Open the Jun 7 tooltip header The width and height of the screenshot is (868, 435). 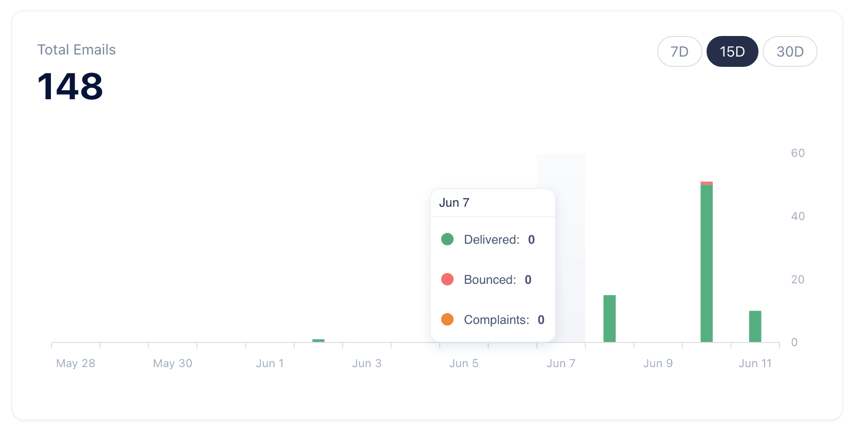454,202
